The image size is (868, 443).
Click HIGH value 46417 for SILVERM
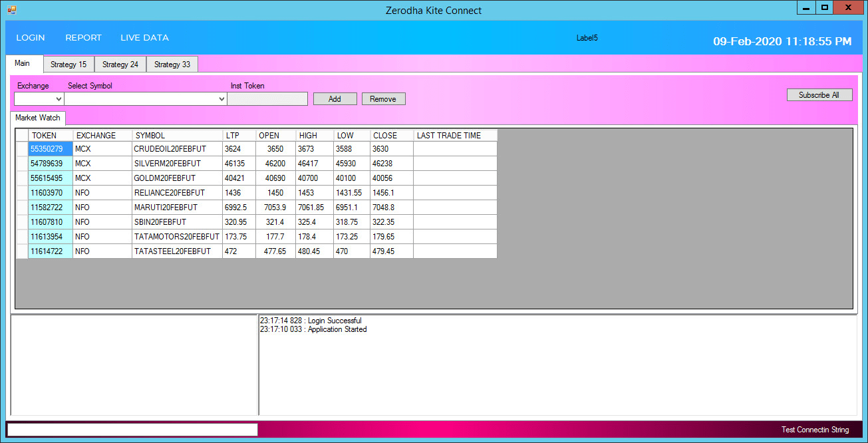pyautogui.click(x=315, y=164)
